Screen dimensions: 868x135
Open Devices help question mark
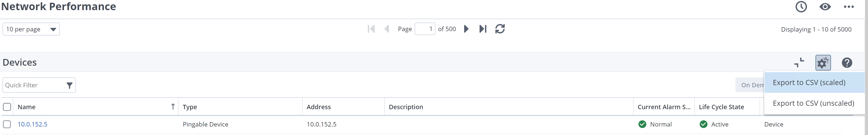coord(847,63)
